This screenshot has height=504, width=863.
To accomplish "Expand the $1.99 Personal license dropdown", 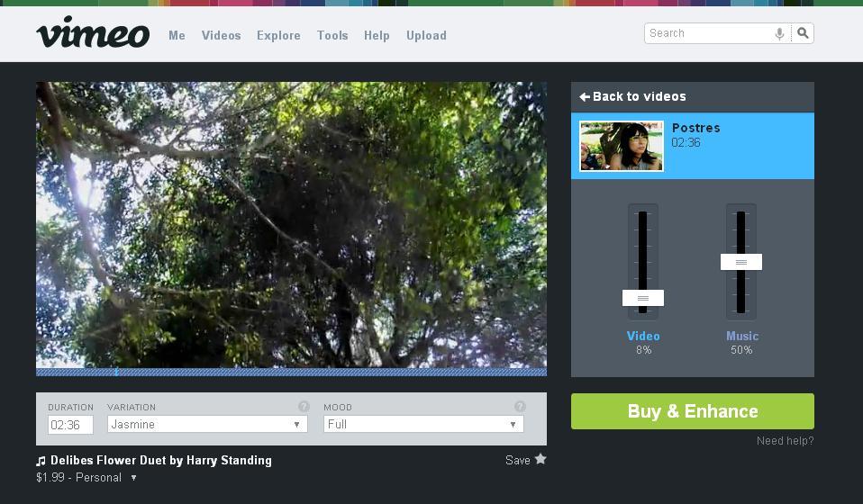I will pos(133,478).
